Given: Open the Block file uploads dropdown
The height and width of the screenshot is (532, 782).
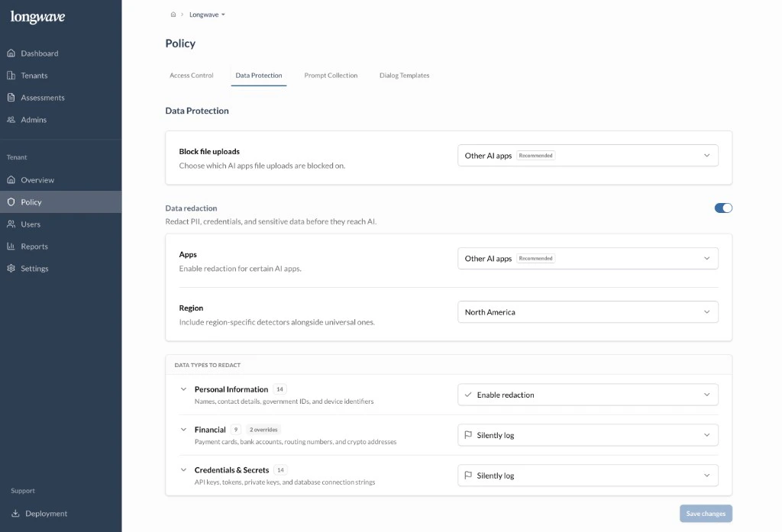Looking at the screenshot, I should point(587,155).
